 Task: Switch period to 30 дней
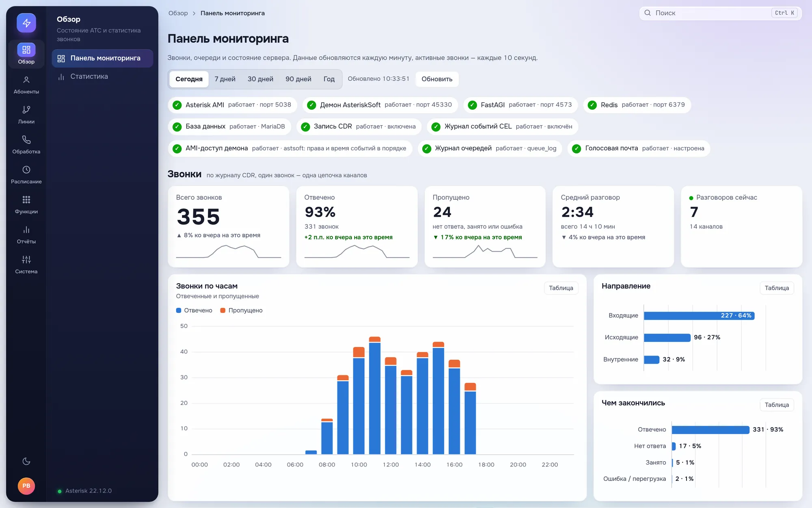coord(260,79)
